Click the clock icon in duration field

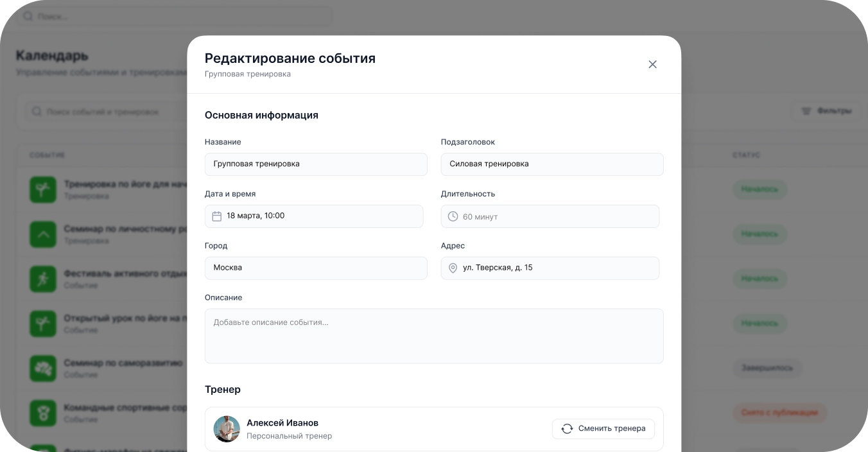click(x=453, y=216)
